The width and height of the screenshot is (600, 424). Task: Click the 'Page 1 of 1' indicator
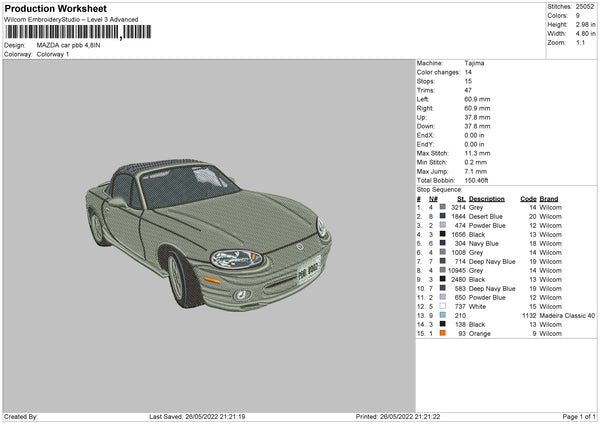pyautogui.click(x=579, y=416)
